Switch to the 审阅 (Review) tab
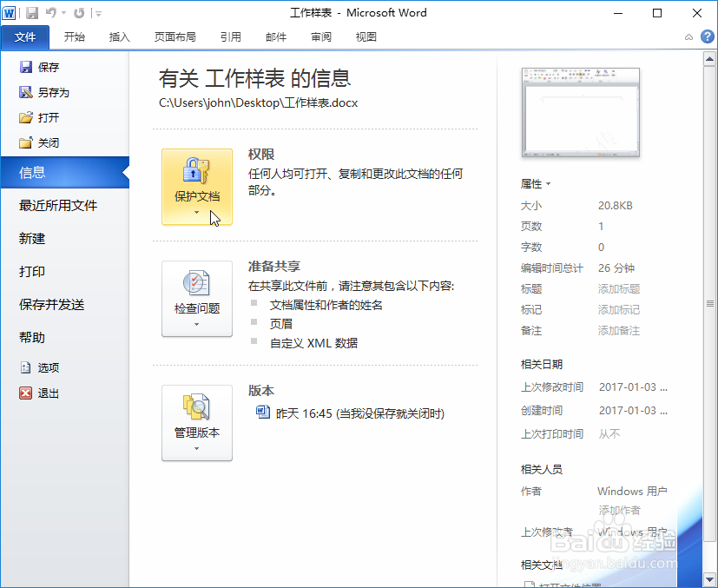Viewport: 718px width, 588px height. [x=319, y=37]
